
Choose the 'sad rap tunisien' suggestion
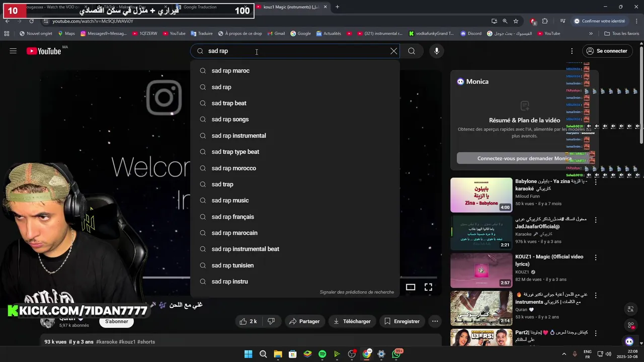click(295, 265)
